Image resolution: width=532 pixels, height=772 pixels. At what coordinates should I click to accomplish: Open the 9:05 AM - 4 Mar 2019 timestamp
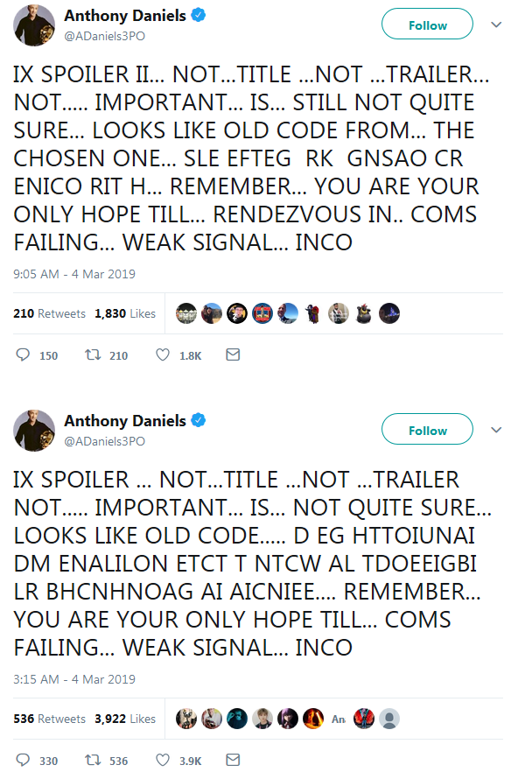74,274
